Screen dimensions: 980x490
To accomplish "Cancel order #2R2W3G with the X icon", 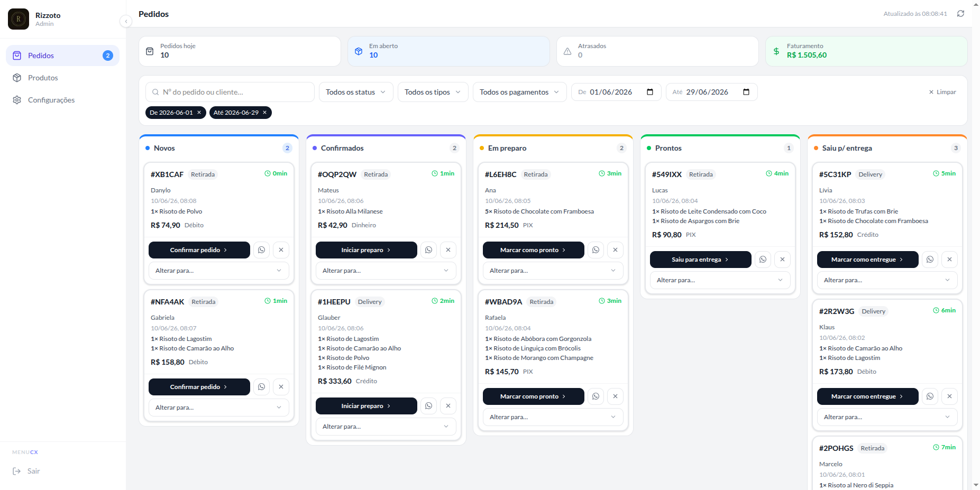I will 949,396.
